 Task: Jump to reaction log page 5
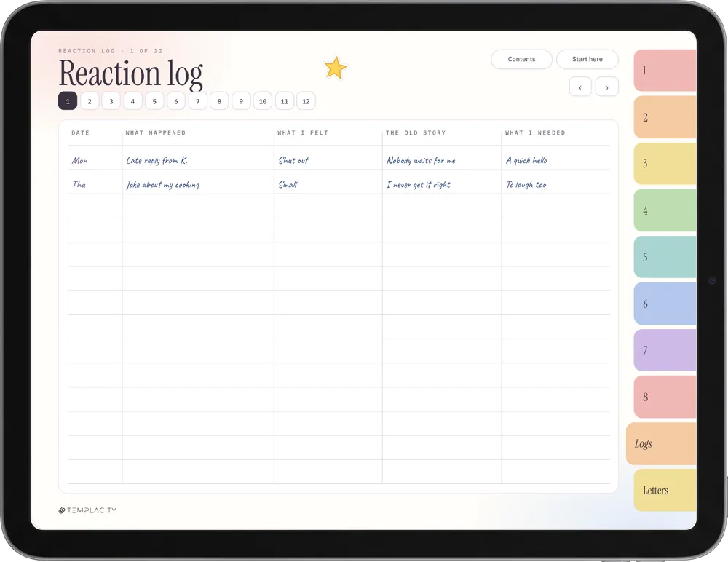154,101
